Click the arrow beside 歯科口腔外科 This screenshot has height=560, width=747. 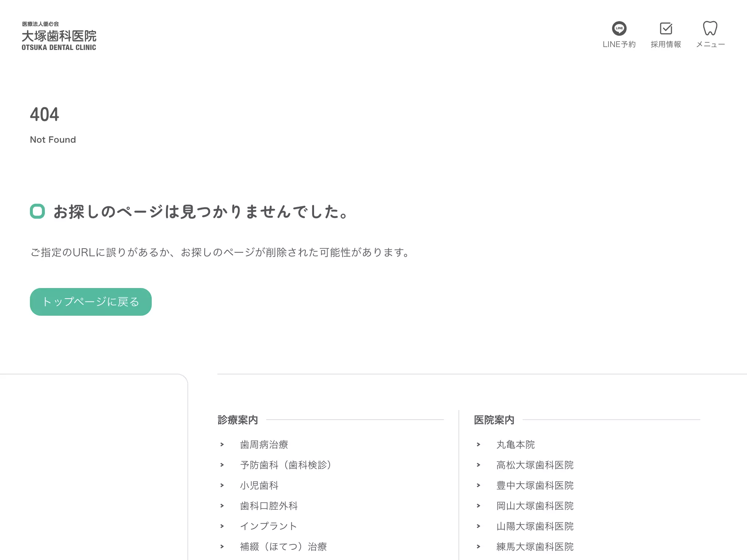tap(222, 506)
